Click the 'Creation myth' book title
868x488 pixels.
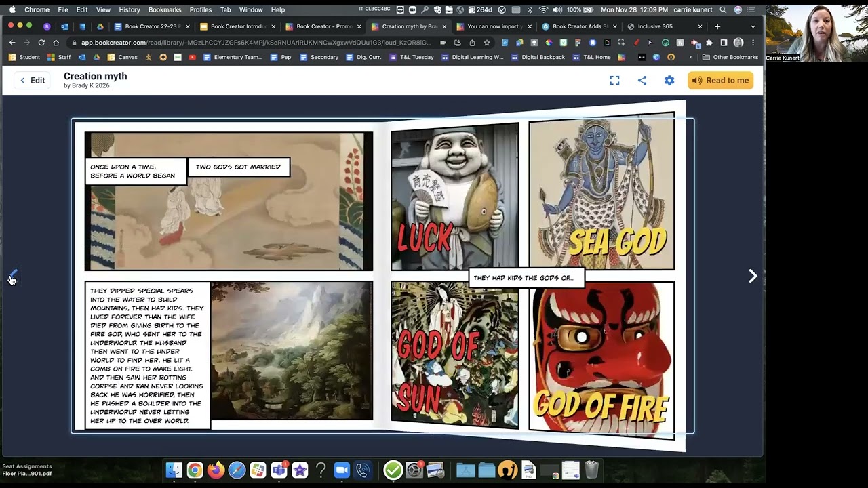point(96,76)
